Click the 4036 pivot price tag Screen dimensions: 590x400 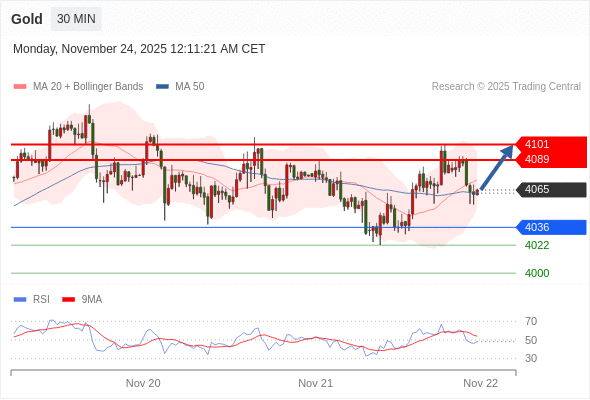pos(551,228)
